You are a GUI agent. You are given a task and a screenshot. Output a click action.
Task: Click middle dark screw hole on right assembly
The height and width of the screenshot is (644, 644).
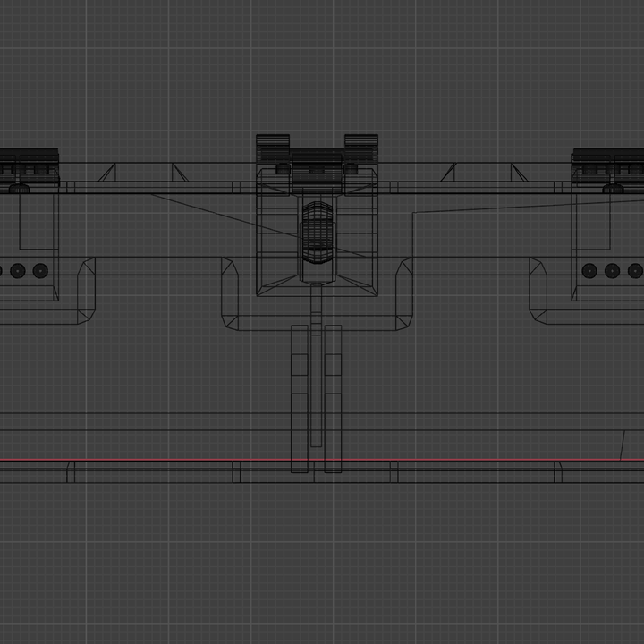(x=612, y=270)
